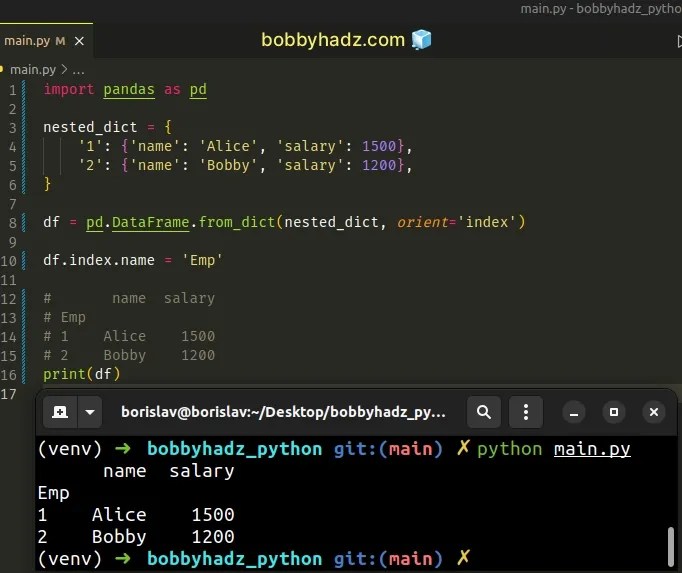The width and height of the screenshot is (682, 573).
Task: Click the nested_dict variable on line 3
Action: [x=90, y=127]
